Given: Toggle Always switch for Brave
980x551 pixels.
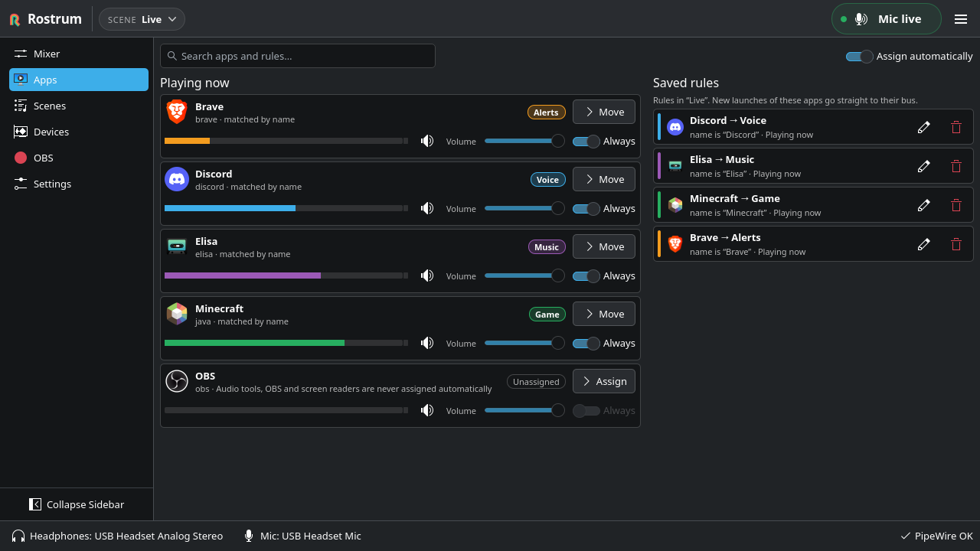Looking at the screenshot, I should [x=586, y=141].
